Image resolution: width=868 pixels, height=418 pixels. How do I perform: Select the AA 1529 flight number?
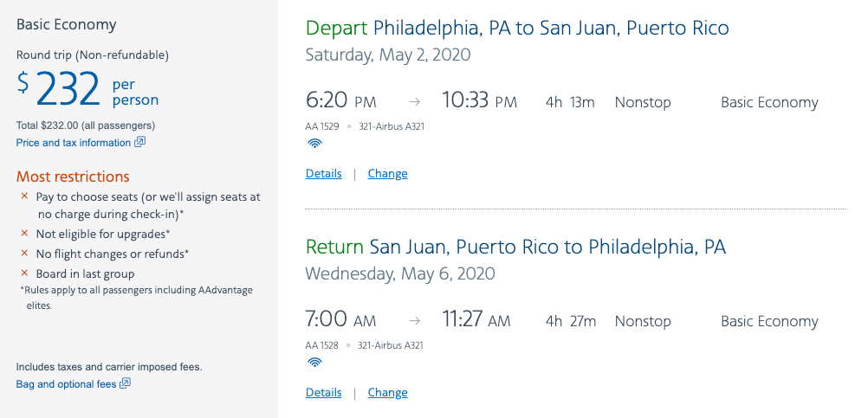point(321,126)
